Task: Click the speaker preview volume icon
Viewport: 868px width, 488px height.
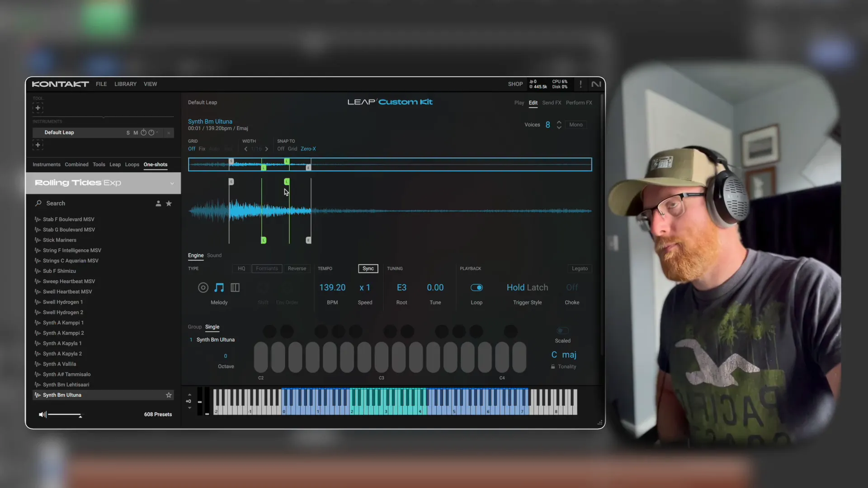Action: (42, 414)
